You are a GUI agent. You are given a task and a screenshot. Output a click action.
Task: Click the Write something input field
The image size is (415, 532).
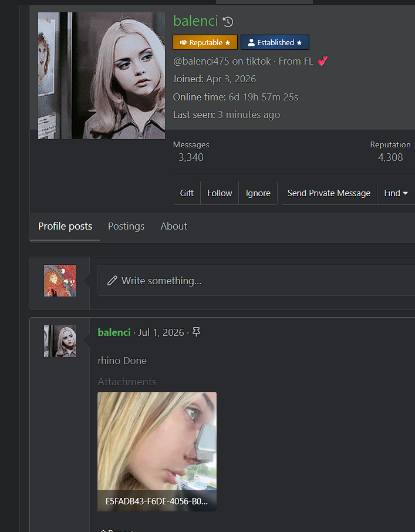point(257,281)
